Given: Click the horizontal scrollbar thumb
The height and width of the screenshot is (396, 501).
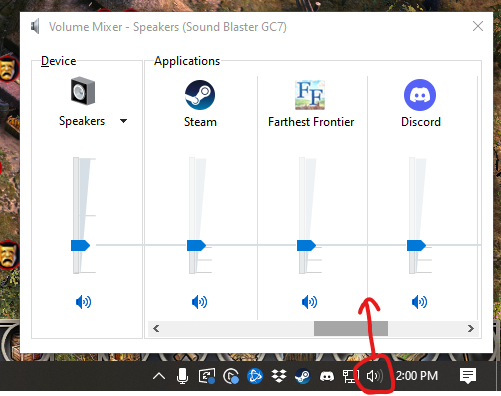Looking at the screenshot, I should pyautogui.click(x=351, y=329).
